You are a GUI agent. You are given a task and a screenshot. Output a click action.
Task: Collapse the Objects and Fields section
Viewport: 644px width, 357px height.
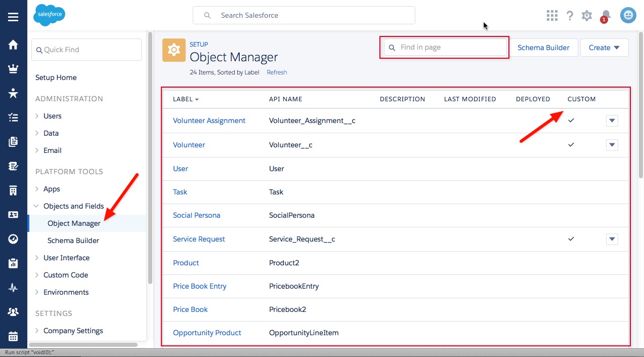coord(37,206)
